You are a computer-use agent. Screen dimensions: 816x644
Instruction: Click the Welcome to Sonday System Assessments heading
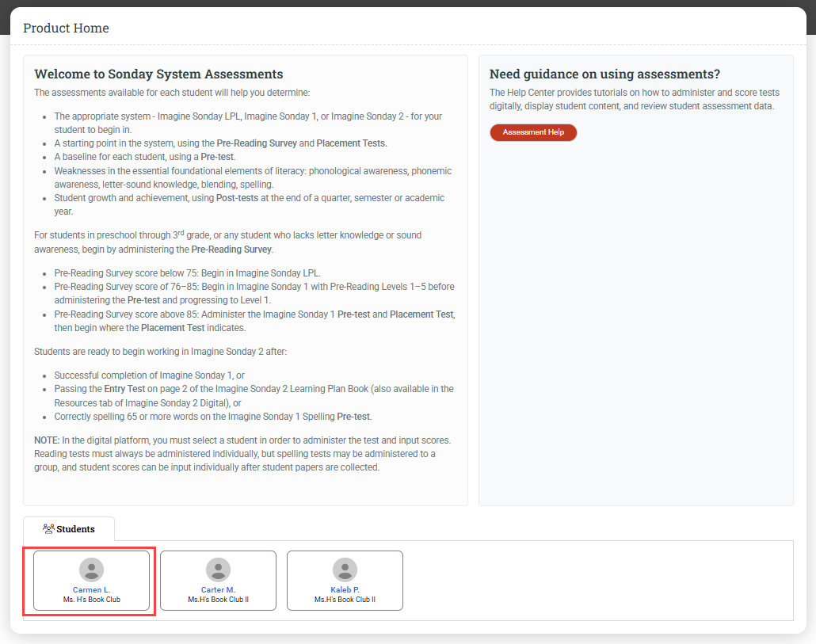[158, 74]
